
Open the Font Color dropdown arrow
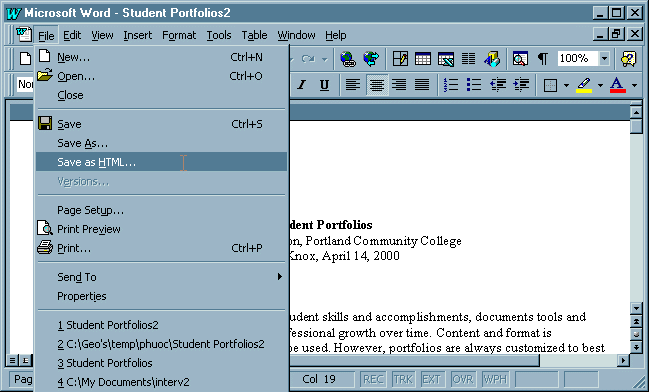point(634,86)
